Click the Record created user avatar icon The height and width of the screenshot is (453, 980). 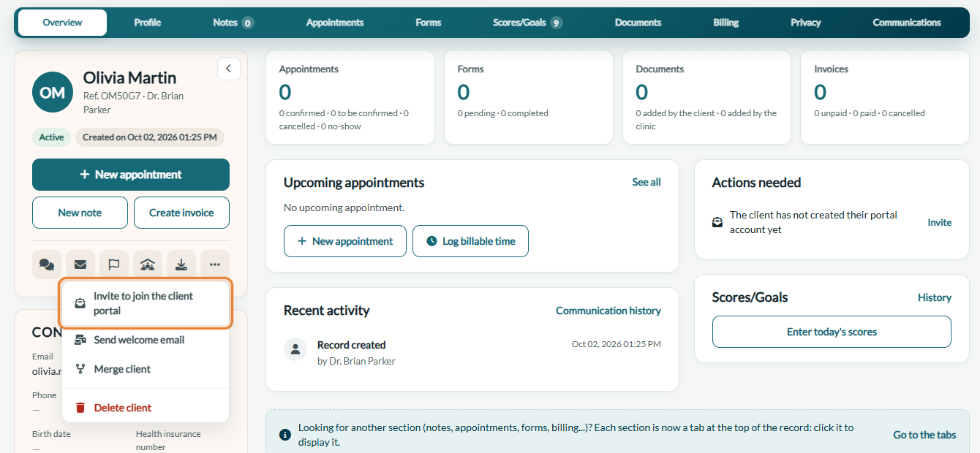pyautogui.click(x=295, y=349)
